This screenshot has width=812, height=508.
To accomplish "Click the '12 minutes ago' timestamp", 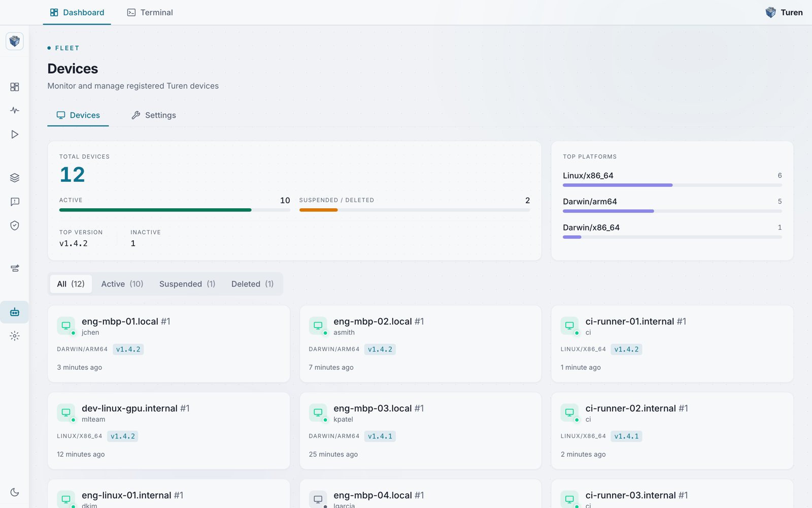I will (x=81, y=454).
